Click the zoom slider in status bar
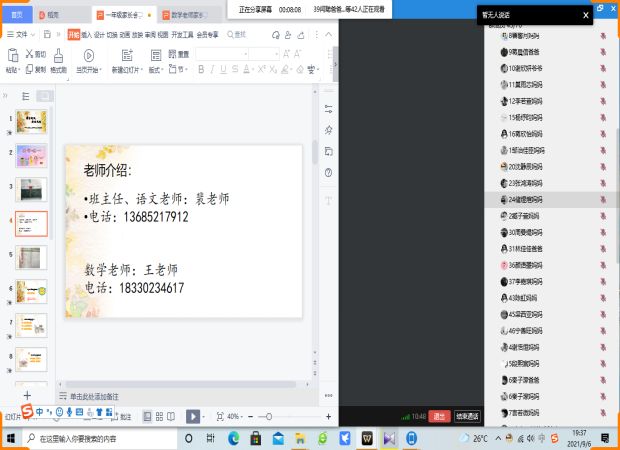 tap(266, 416)
